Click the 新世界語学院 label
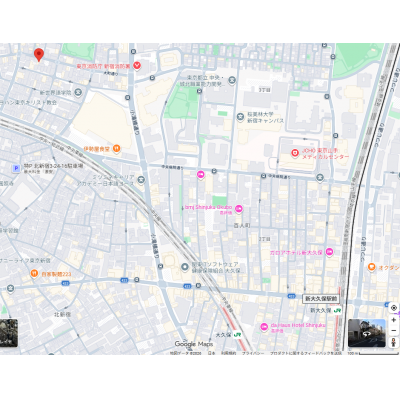This screenshot has height=400, width=400. coord(55,92)
